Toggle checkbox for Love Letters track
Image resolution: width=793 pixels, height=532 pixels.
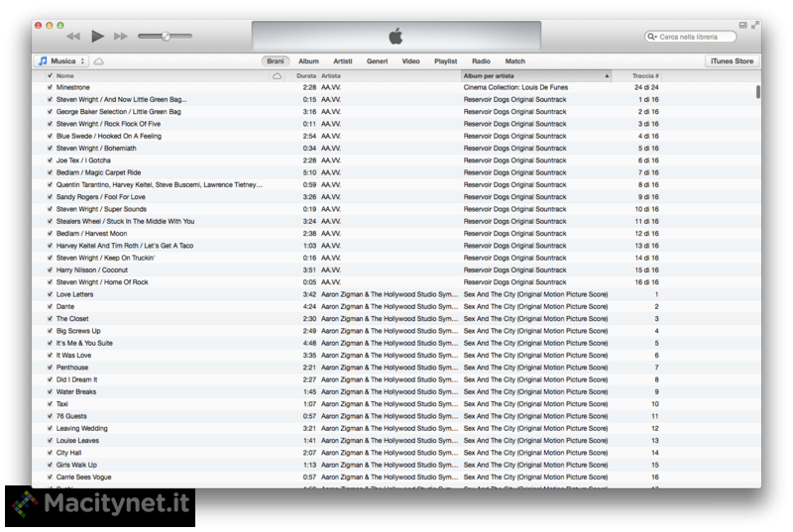pyautogui.click(x=50, y=294)
